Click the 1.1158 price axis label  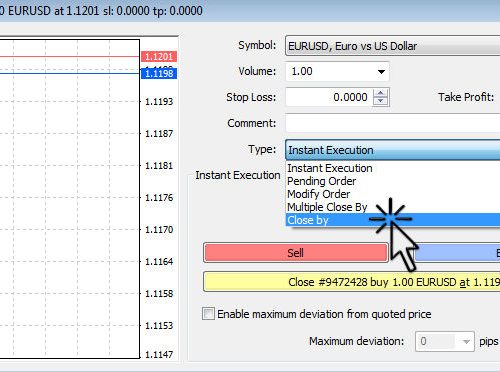point(159,294)
